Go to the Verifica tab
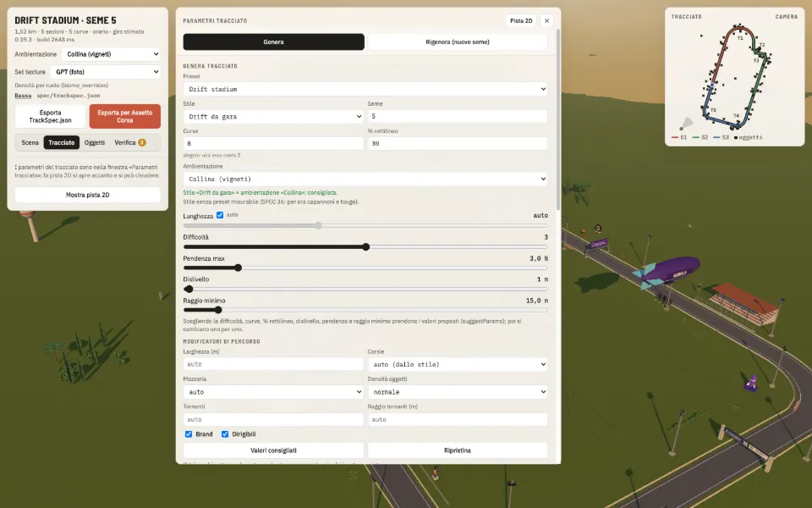 pos(129,142)
